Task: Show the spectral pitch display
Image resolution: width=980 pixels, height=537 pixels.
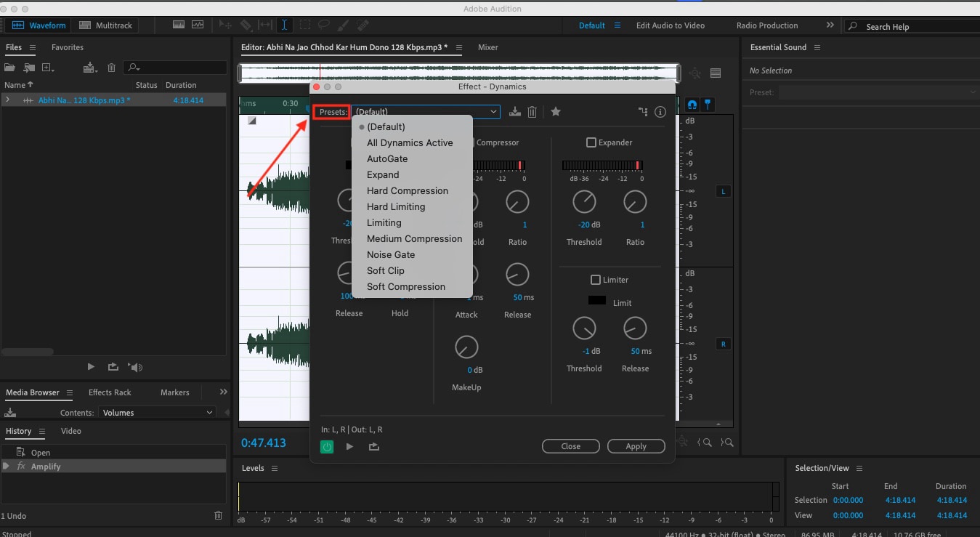Action: (198, 25)
